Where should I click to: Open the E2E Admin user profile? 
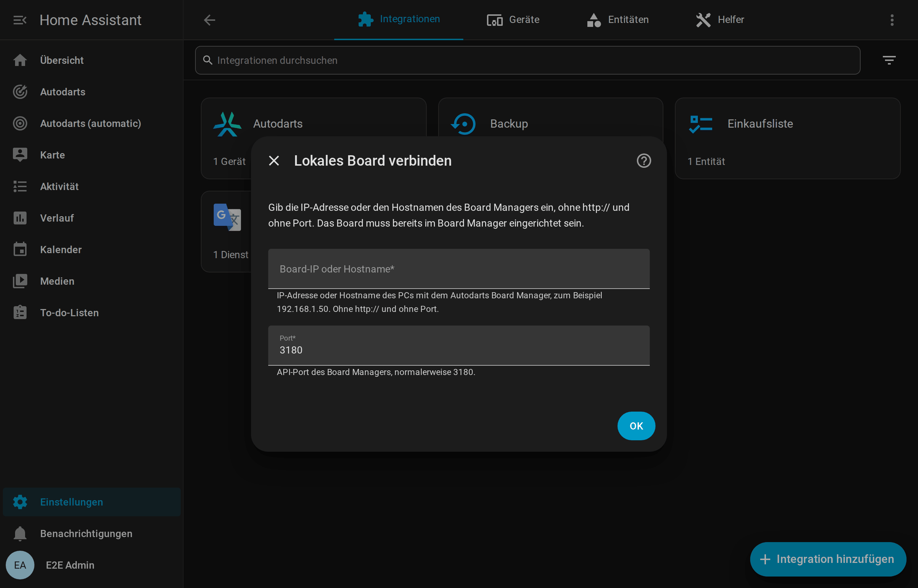(x=92, y=565)
